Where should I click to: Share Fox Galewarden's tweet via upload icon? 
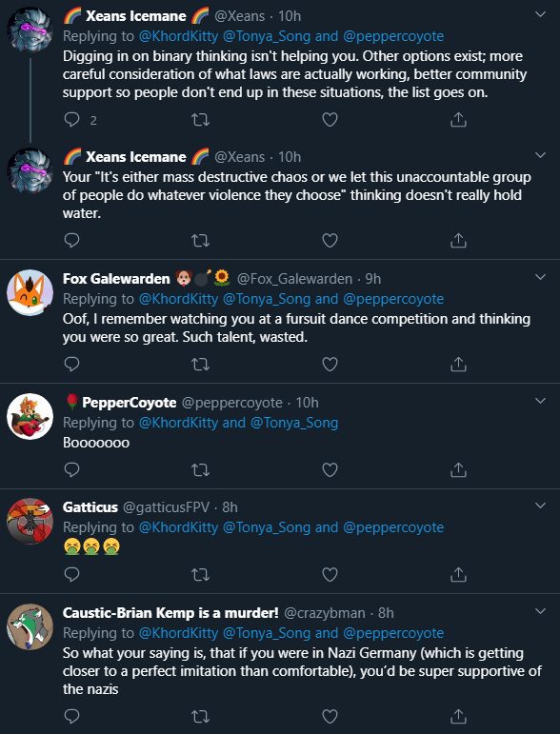coord(458,364)
